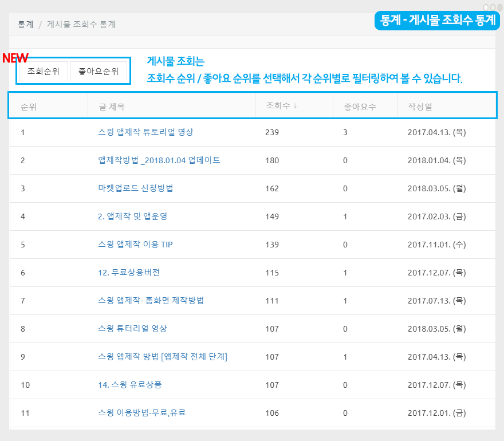Open post 2. 앱제작 및 앱운영

pos(132,216)
